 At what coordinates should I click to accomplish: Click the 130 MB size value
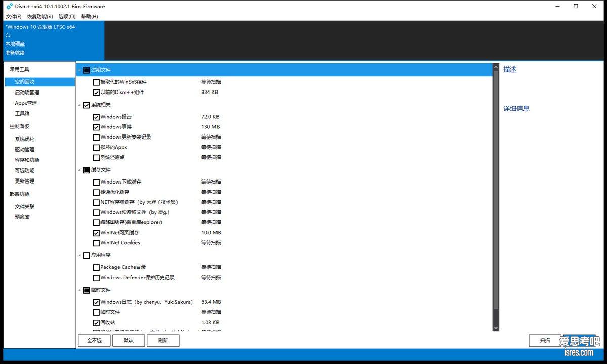pos(210,127)
